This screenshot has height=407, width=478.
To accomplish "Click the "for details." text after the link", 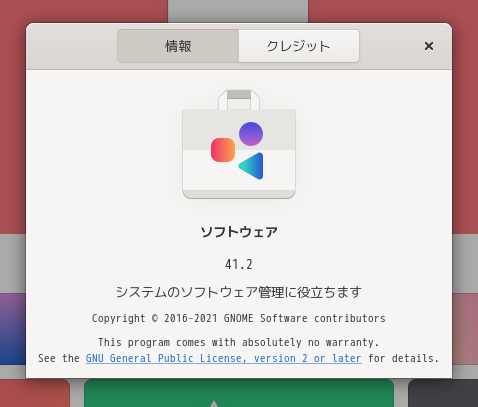I will click(404, 358).
